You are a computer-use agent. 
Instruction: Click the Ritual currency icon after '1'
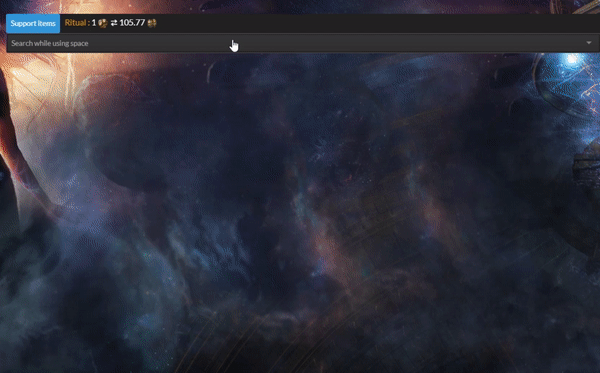tap(103, 23)
